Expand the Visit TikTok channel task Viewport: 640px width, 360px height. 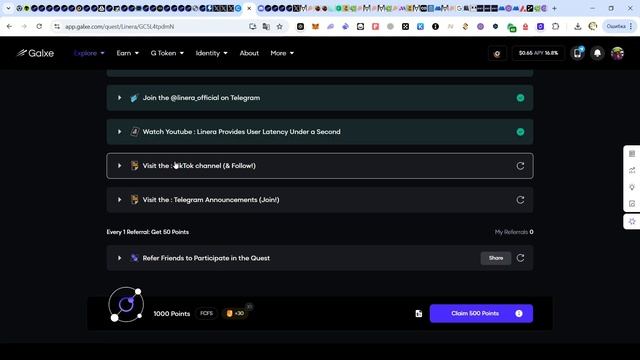pos(119,166)
